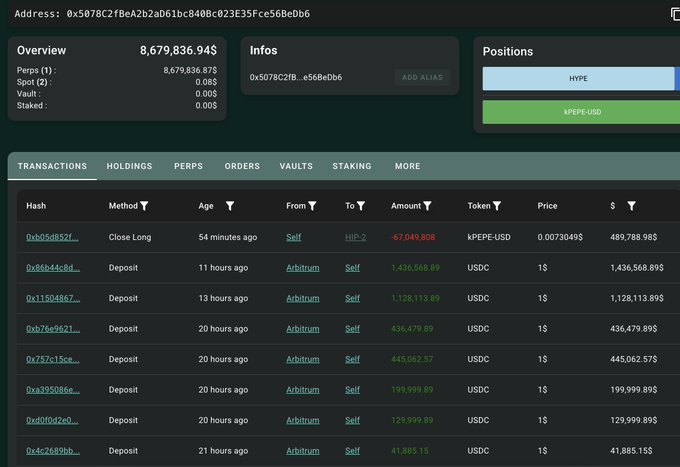This screenshot has width=680, height=467.
Task: Open transaction hash 0xb05d852f
Action: click(52, 237)
